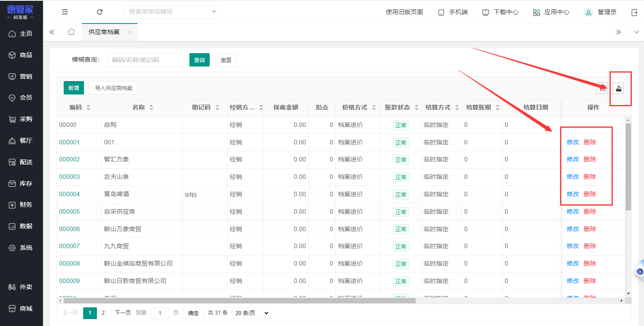Click the print/export icon above the table

[618, 88]
